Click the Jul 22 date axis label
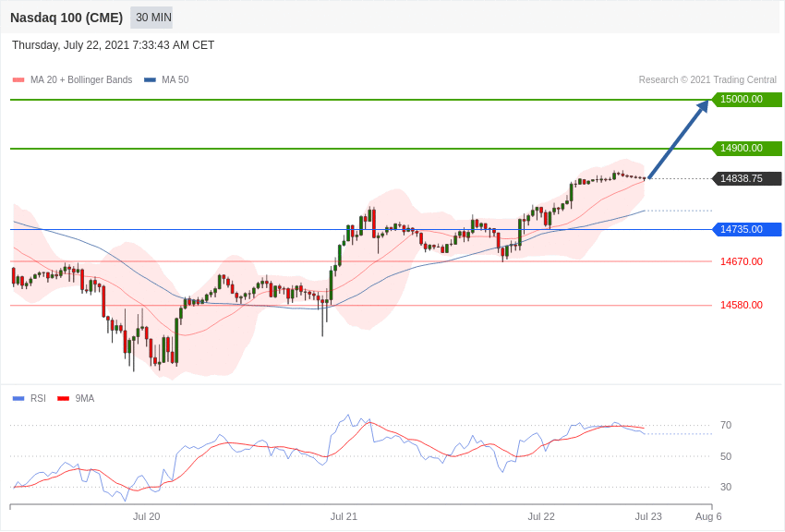The width and height of the screenshot is (785, 532). click(541, 516)
